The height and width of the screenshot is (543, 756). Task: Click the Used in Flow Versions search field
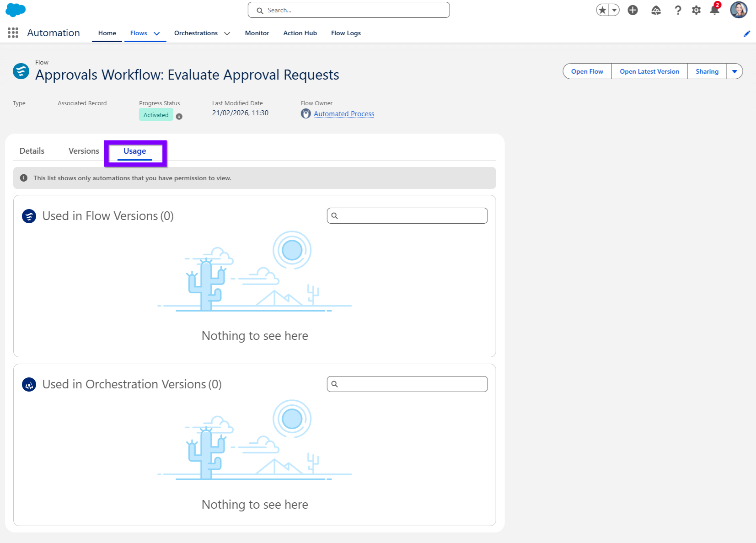[x=412, y=216]
